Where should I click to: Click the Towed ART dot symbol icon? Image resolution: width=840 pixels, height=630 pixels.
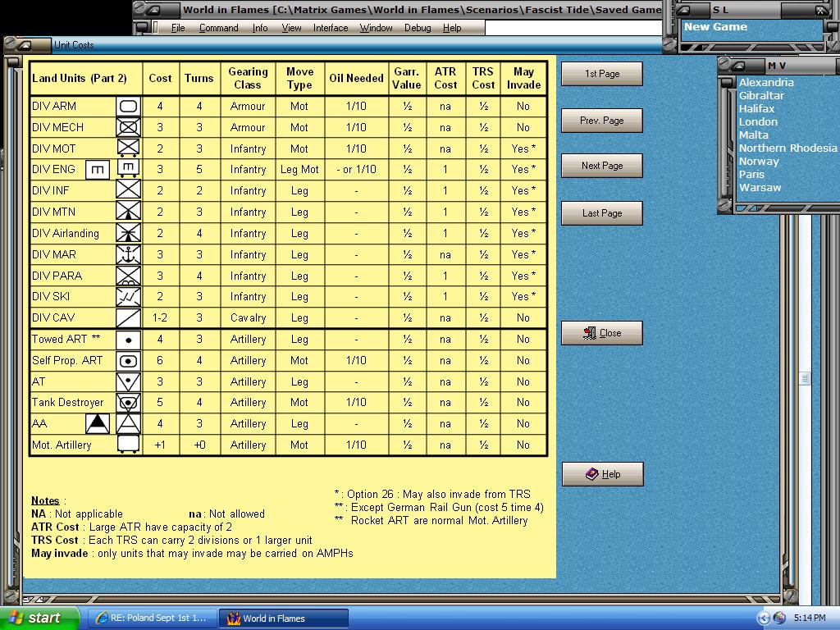tap(129, 340)
